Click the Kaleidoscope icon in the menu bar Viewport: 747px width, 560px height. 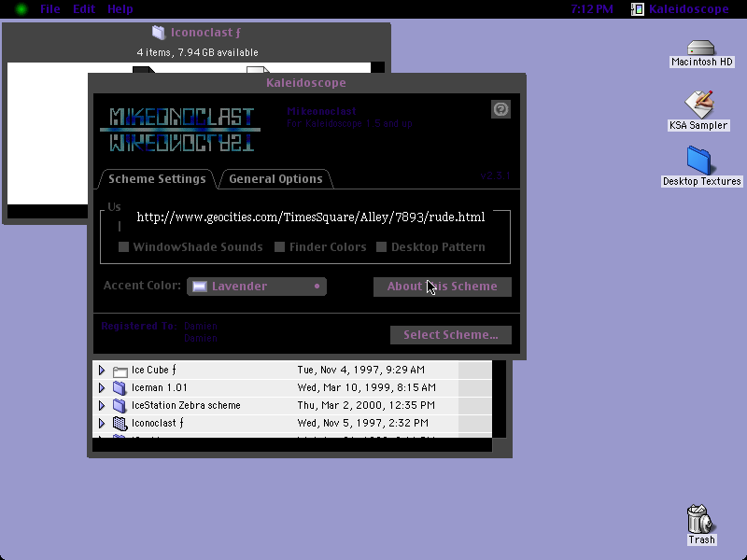[638, 9]
